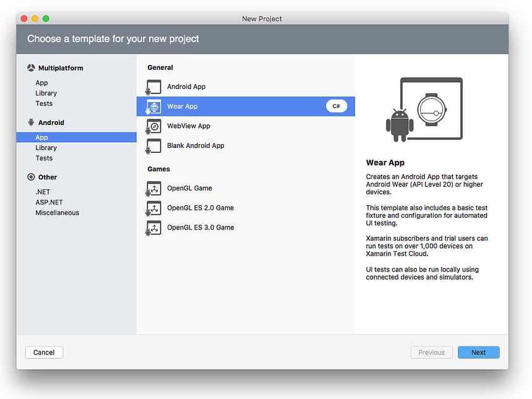The image size is (532, 399).
Task: Click the C# language badge on Wear App
Action: click(x=336, y=106)
